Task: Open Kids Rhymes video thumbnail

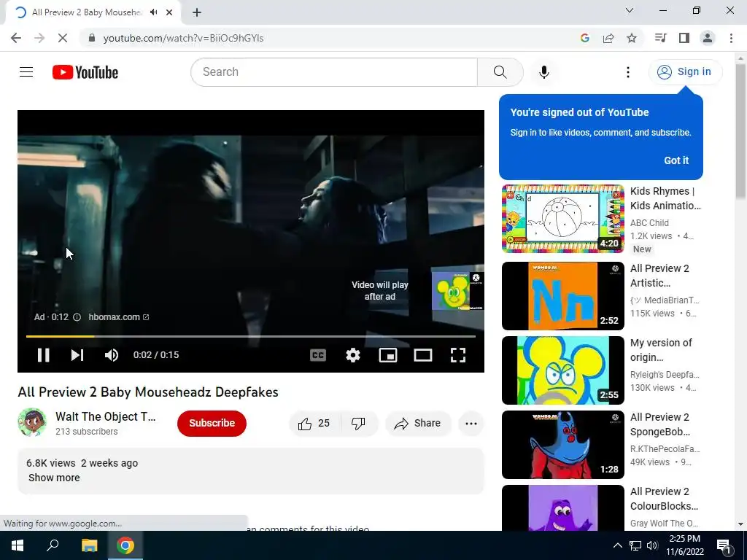Action: (562, 219)
